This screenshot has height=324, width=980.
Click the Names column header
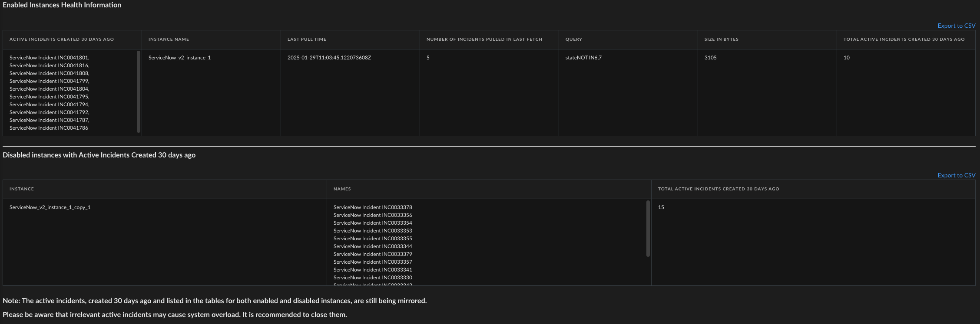tap(342, 189)
